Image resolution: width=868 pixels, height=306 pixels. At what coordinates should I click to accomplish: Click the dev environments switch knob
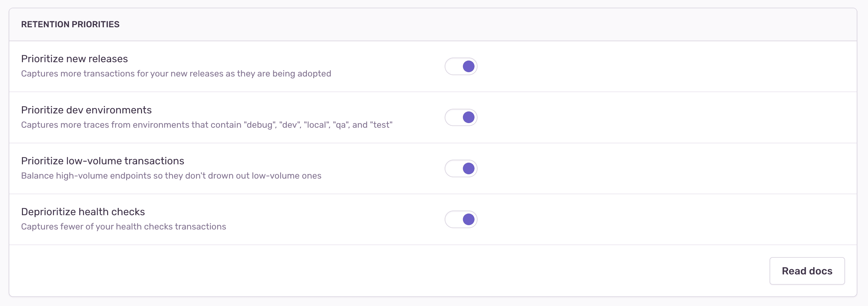469,117
